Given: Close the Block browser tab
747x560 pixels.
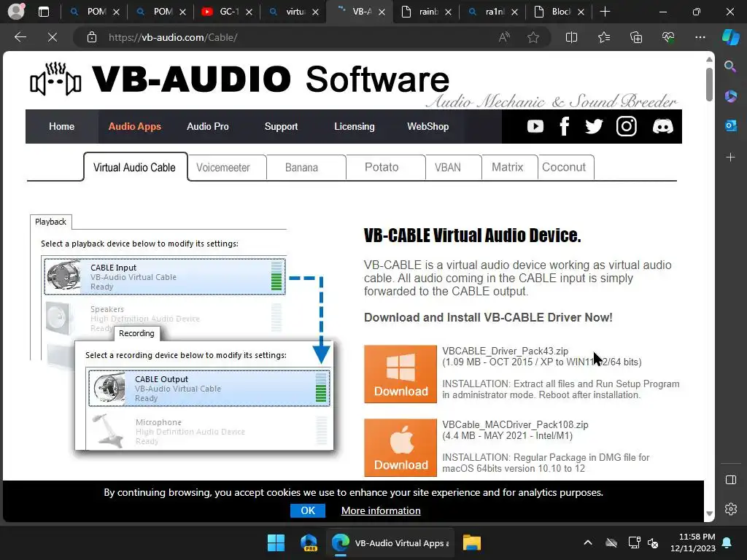Looking at the screenshot, I should pos(581,12).
